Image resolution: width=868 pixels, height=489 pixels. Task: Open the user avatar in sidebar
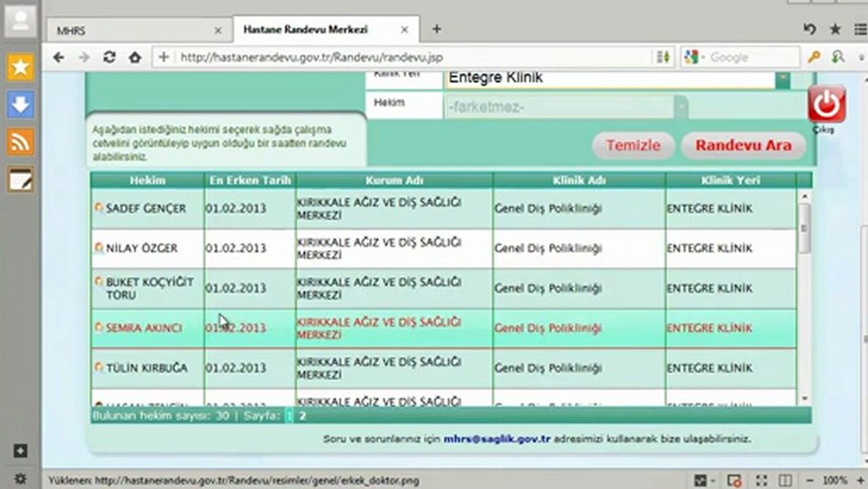pyautogui.click(x=20, y=20)
